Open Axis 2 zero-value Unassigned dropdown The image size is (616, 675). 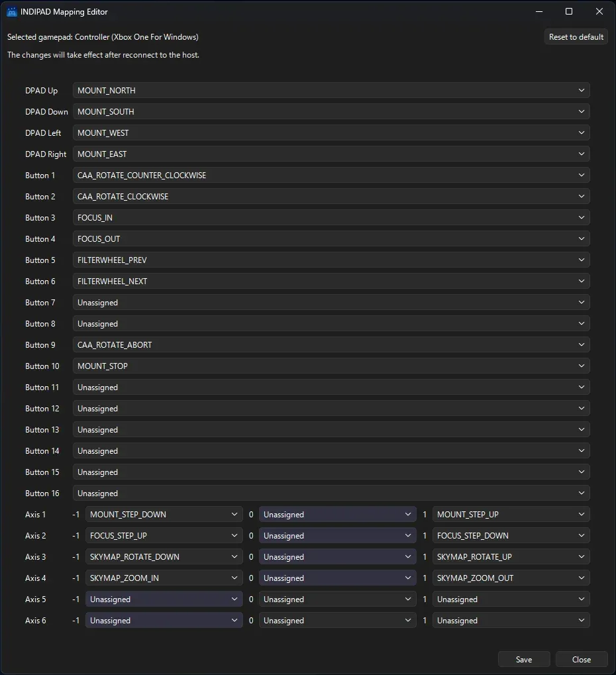click(x=338, y=535)
